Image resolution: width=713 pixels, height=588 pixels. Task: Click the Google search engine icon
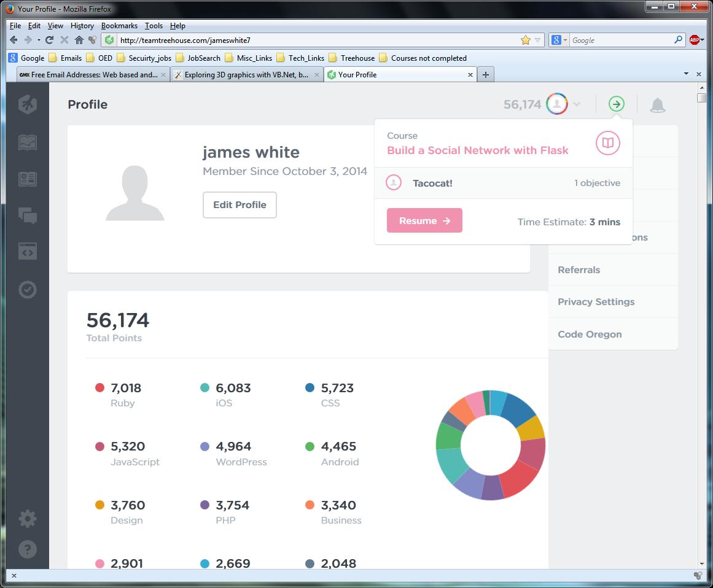tap(556, 40)
